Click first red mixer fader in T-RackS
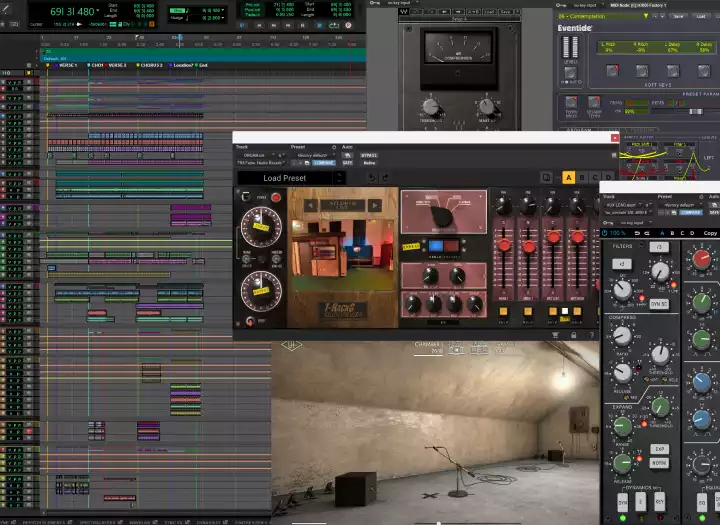 point(504,245)
